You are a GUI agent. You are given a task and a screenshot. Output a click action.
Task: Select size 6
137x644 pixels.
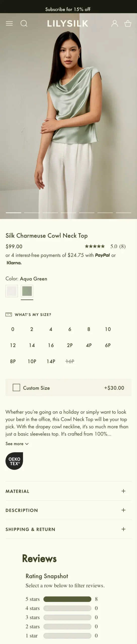pos(70,329)
